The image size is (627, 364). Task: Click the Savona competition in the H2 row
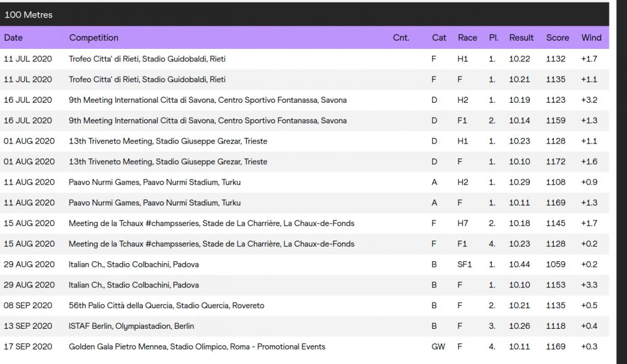tap(208, 100)
